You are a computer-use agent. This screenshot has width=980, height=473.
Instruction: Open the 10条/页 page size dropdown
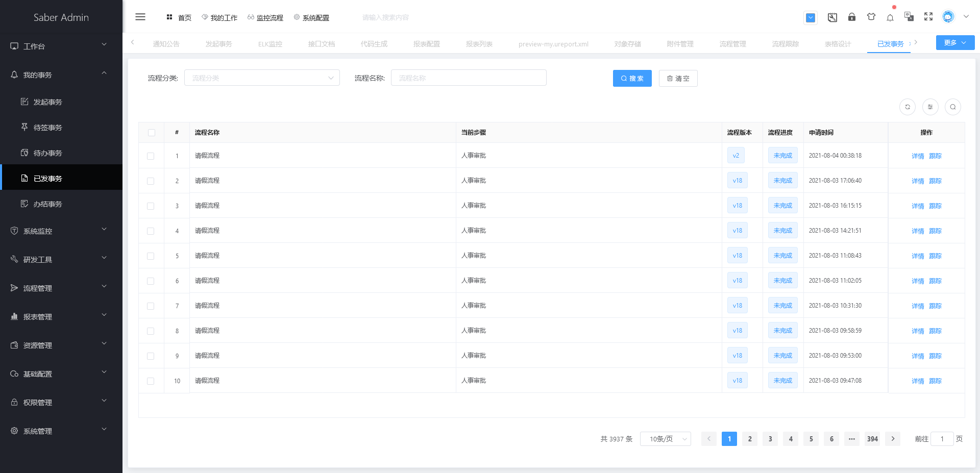point(665,439)
